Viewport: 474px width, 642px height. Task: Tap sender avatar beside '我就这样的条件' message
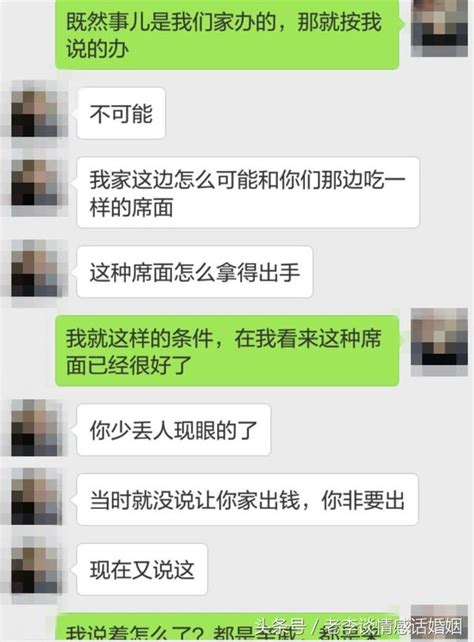pyautogui.click(x=439, y=342)
